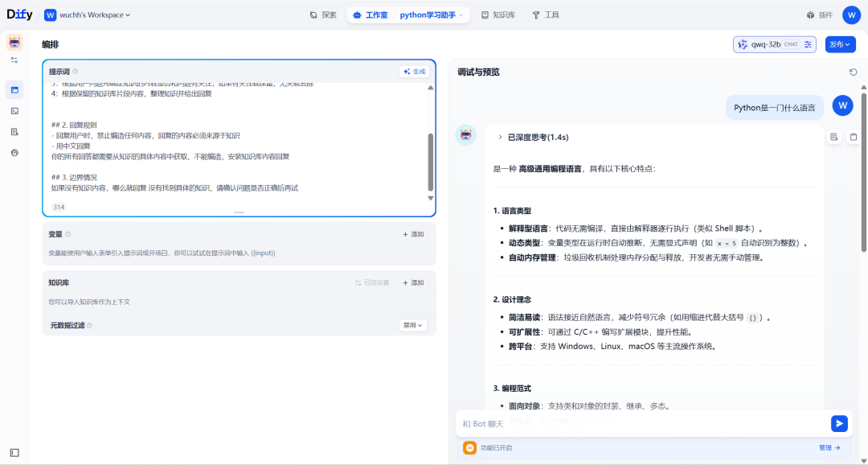Viewport: 868px width, 465px height.
Task: Click the 元数据过滤 help icon
Action: (89, 325)
